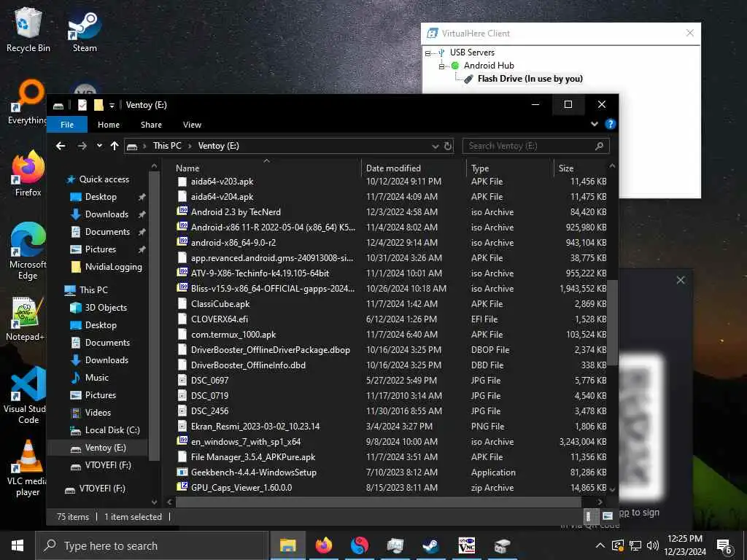Go up one folder level
This screenshot has width=747, height=560.
tap(115, 146)
